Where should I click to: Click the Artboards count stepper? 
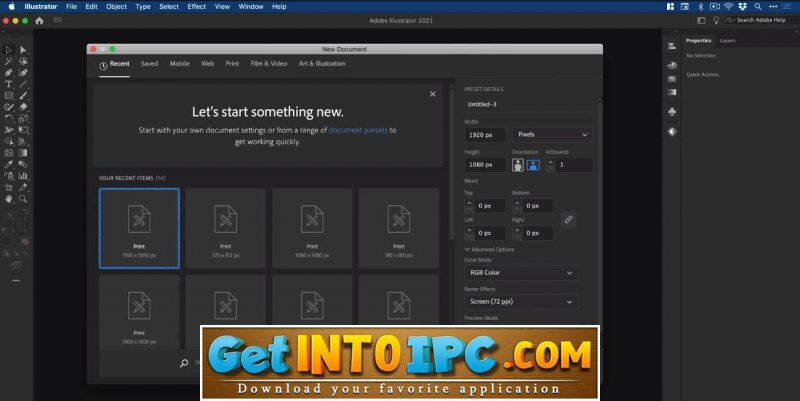point(550,165)
